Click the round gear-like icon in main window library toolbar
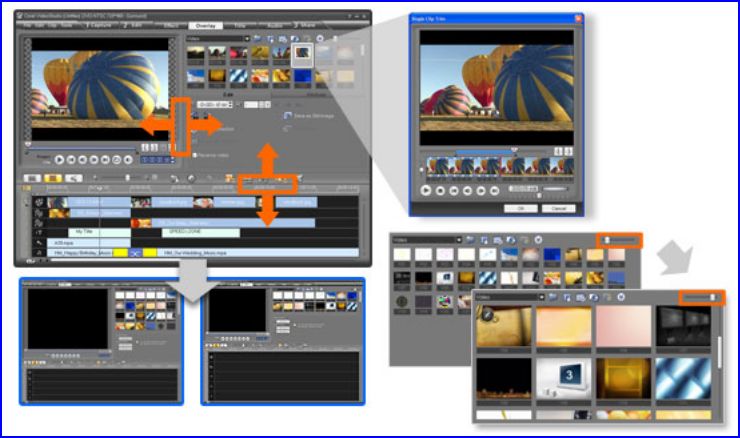 [320, 39]
